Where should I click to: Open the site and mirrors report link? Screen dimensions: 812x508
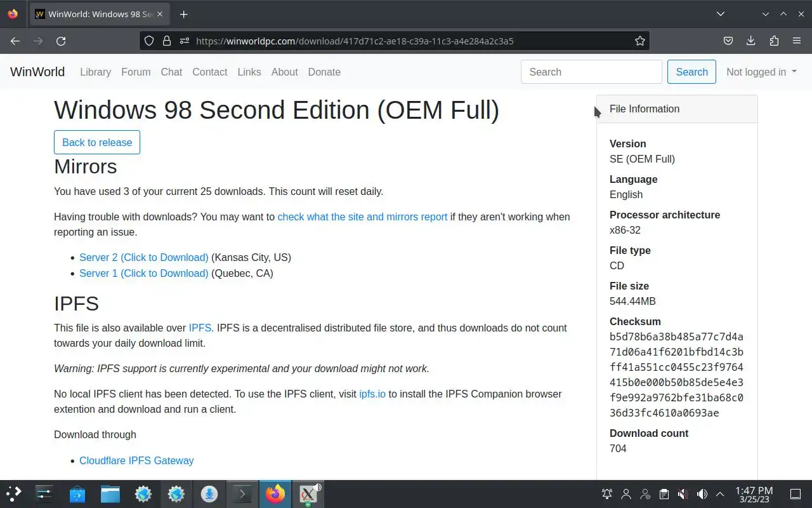point(362,217)
